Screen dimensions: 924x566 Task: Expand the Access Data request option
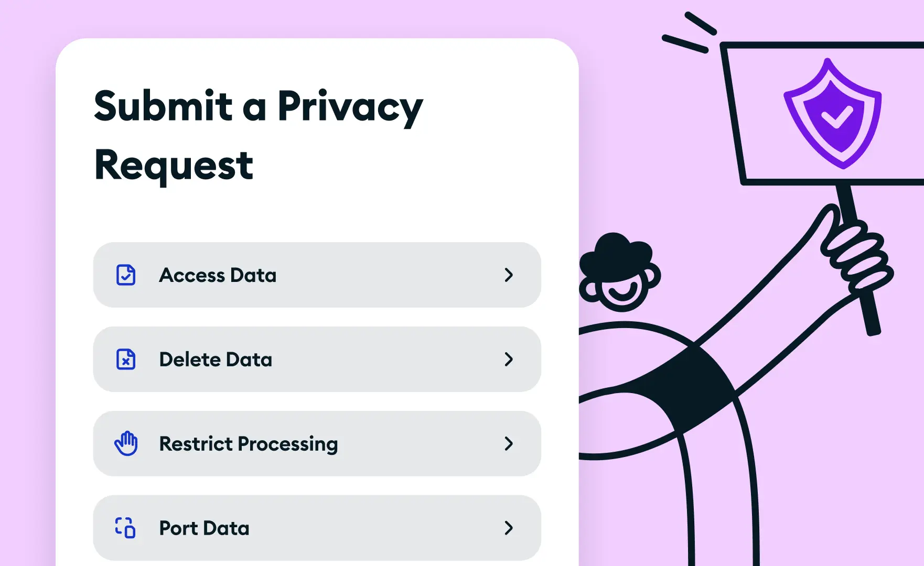509,275
